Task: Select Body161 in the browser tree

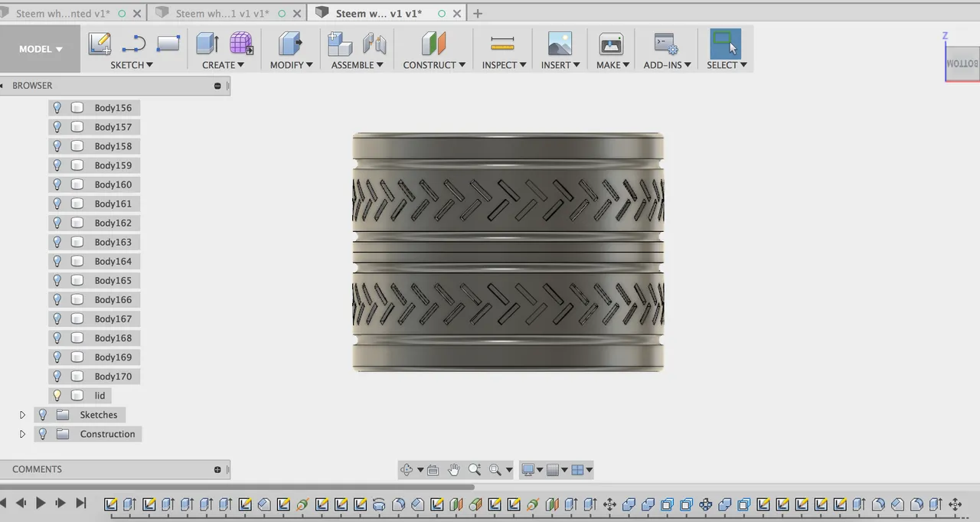Action: [x=113, y=204]
